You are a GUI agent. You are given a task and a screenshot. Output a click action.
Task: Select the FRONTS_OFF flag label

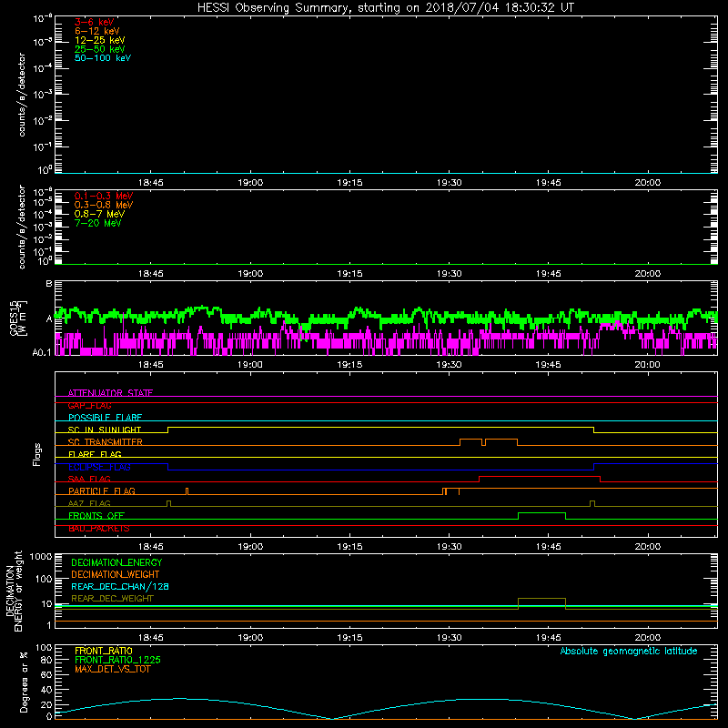(x=96, y=516)
